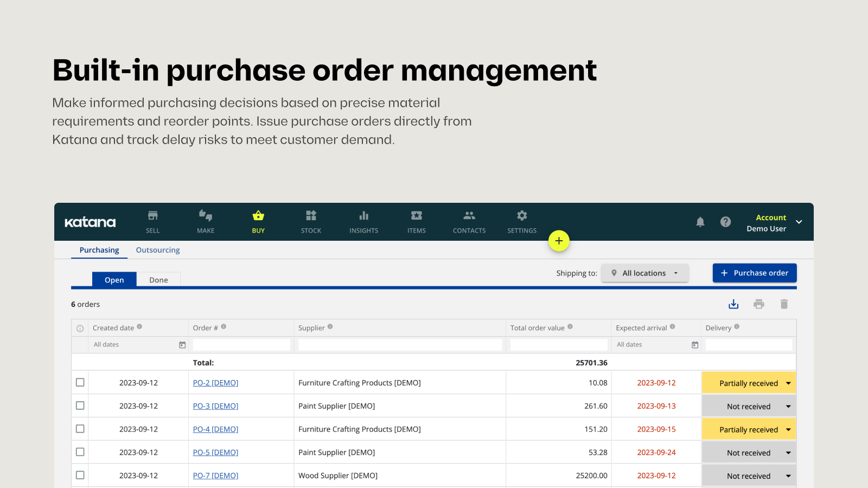Create a new Purchase order
This screenshot has width=868, height=488.
tap(754, 273)
